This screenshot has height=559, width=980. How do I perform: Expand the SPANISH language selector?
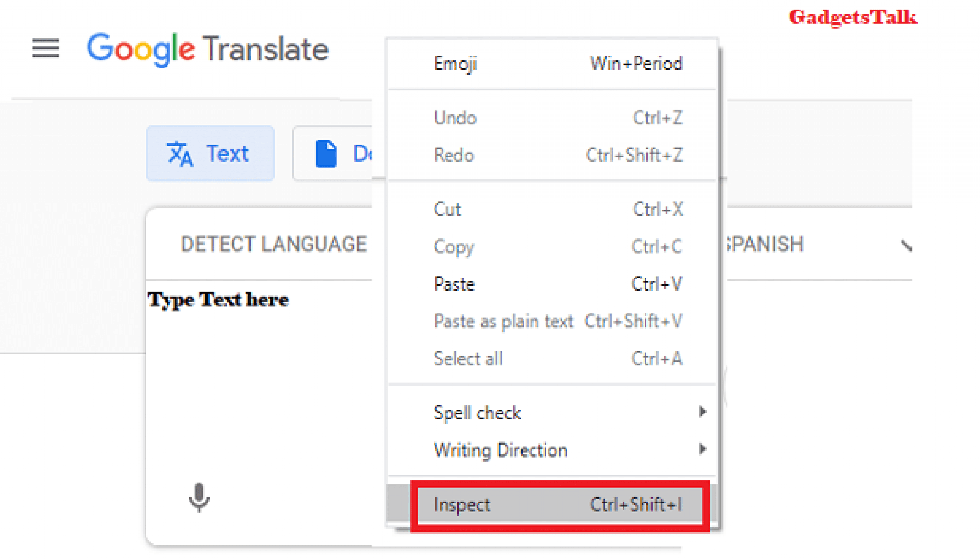[x=909, y=245]
